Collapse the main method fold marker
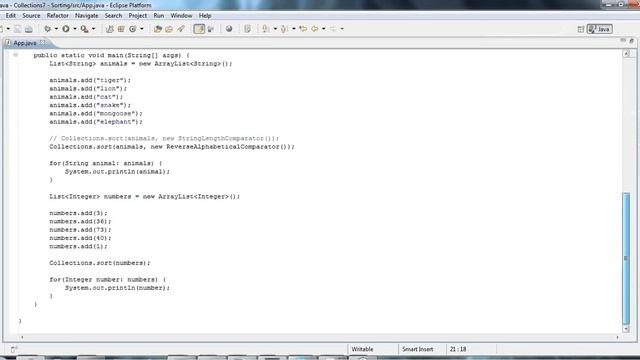Image resolution: width=640 pixels, height=360 pixels. click(15, 55)
